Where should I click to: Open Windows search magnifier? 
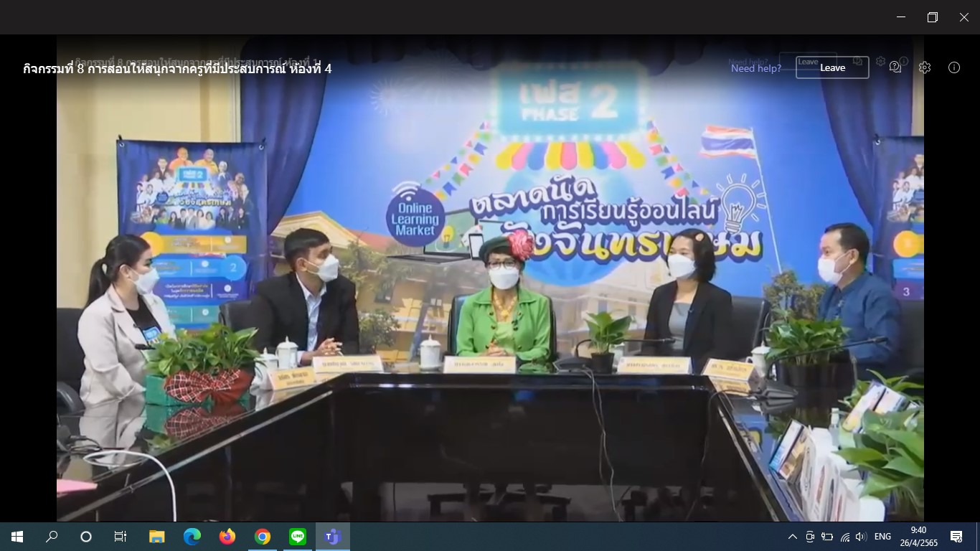(x=52, y=537)
